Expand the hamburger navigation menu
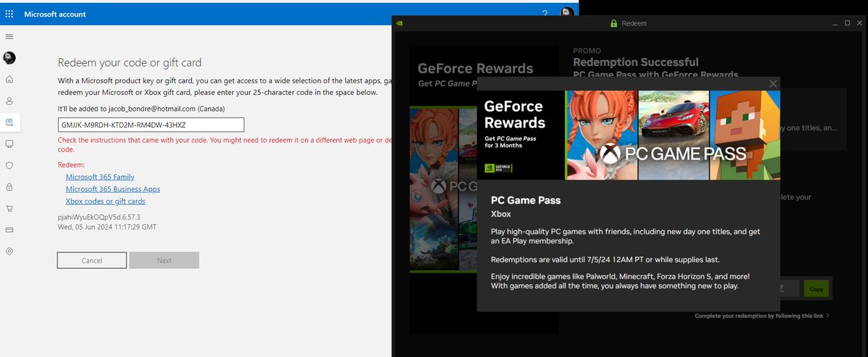Screen dimensions: 868x357 pos(9,36)
